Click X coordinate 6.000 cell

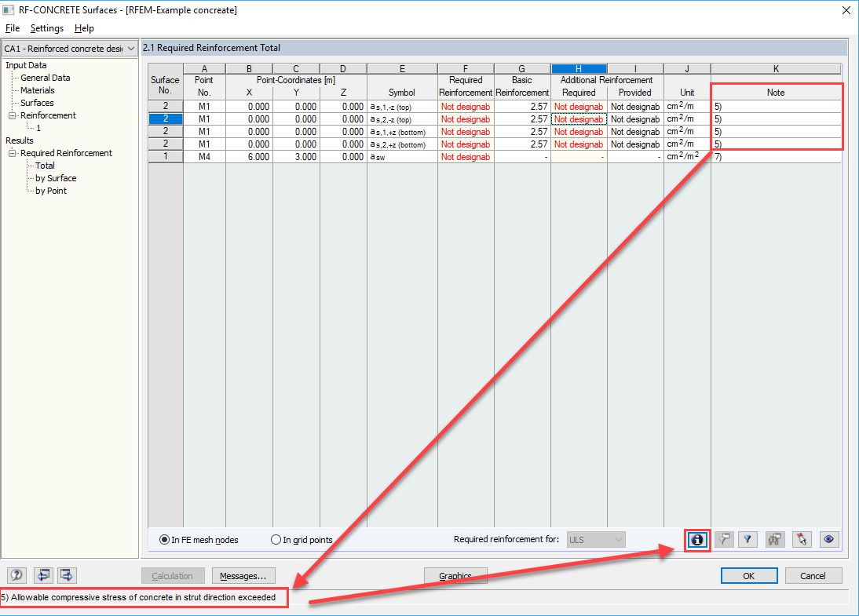(249, 157)
